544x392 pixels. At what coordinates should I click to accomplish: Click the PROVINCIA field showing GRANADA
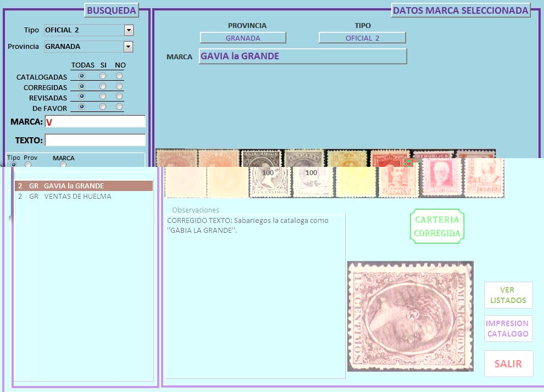coord(243,38)
